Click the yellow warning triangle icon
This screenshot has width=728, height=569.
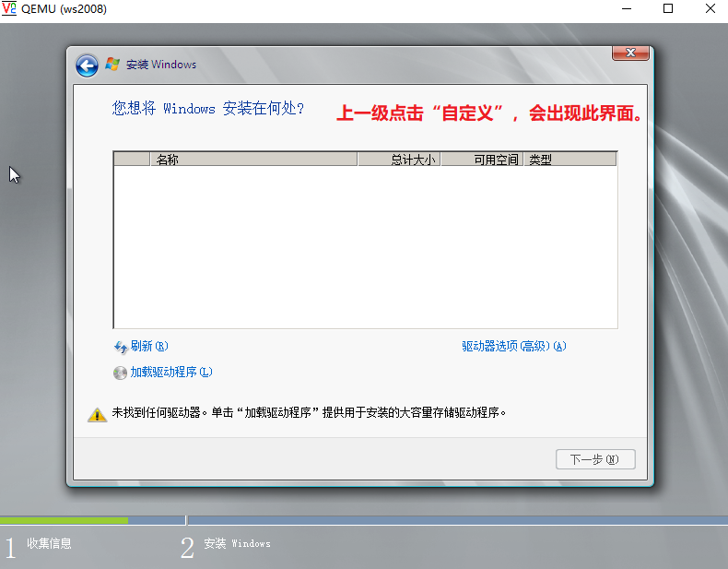(97, 414)
